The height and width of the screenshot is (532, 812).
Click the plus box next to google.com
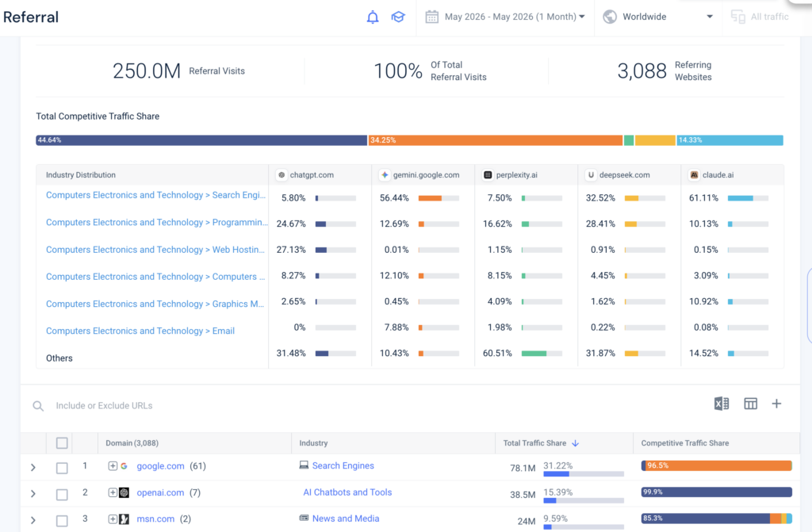113,465
